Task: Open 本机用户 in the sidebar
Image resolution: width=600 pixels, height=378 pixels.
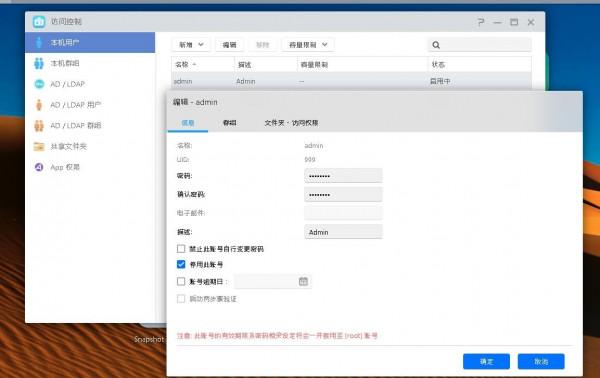Action: [90, 42]
